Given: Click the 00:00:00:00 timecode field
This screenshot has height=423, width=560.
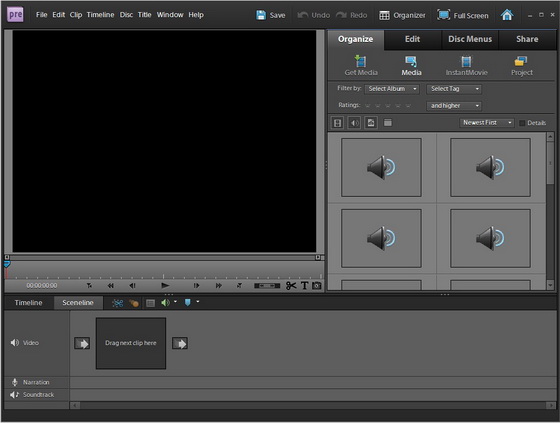Looking at the screenshot, I should pyautogui.click(x=42, y=285).
